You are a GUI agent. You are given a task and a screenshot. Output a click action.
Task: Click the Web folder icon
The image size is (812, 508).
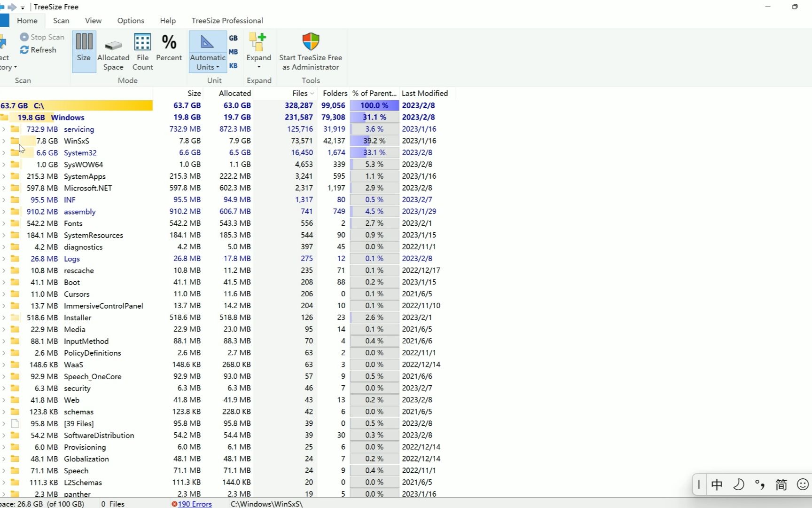pyautogui.click(x=15, y=400)
